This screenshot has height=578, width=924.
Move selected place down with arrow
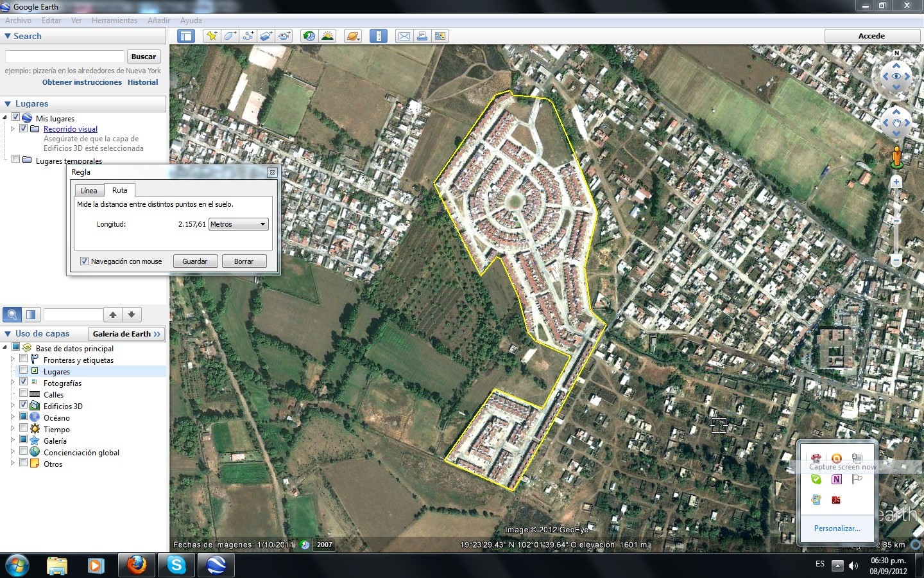(x=132, y=315)
